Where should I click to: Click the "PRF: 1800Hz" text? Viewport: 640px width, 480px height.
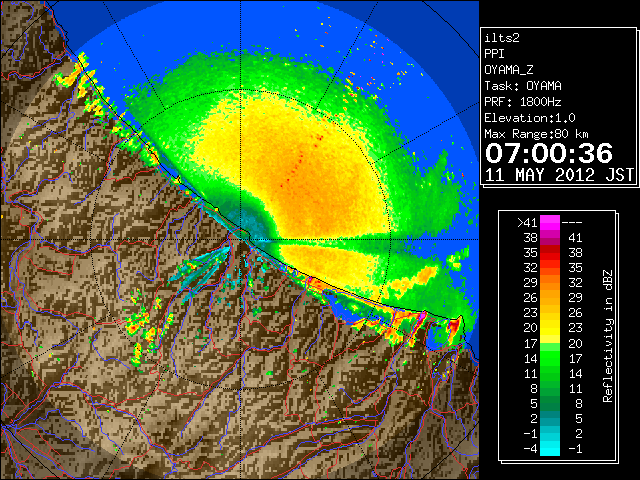(x=523, y=102)
